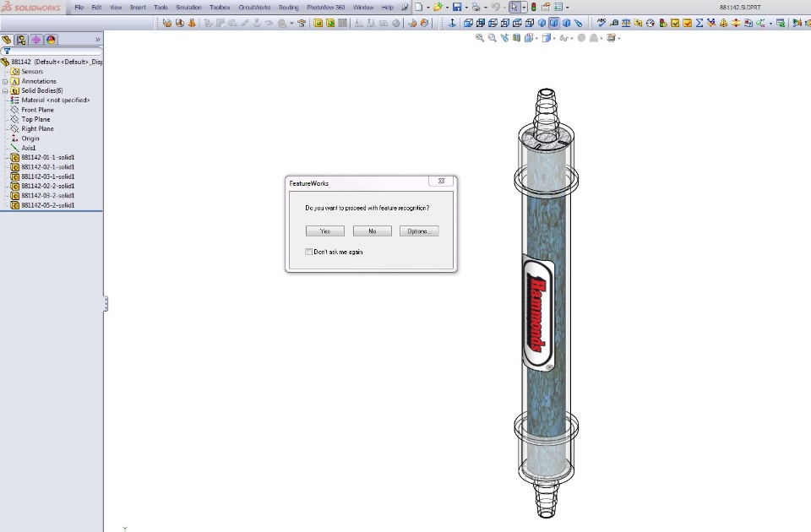Open the Save dropdown arrow
This screenshot has height=532, width=811.
pos(466,8)
